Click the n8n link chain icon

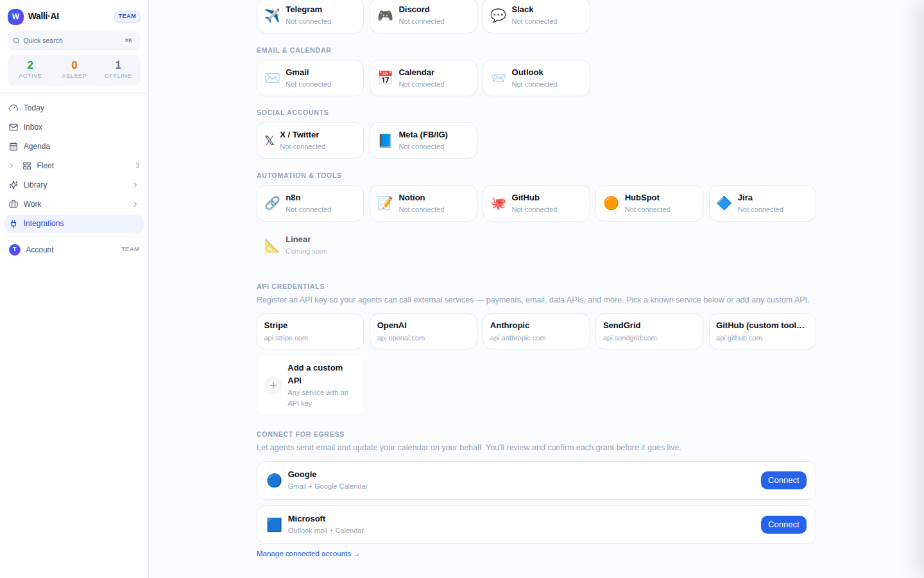(272, 204)
